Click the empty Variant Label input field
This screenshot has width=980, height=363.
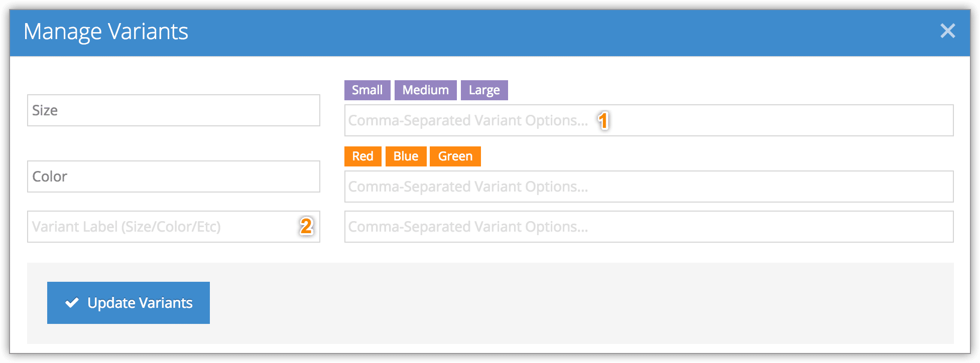coord(174,227)
